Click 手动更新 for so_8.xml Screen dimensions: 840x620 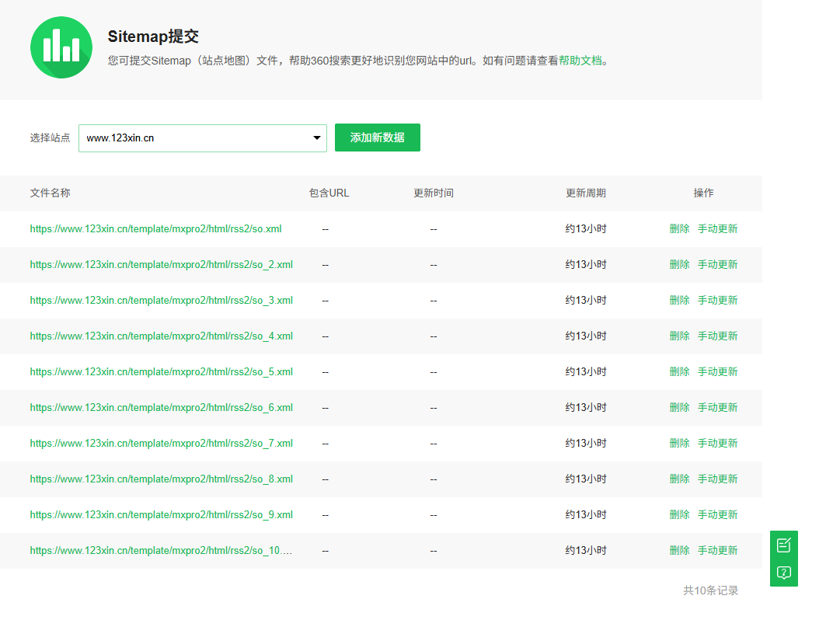pyautogui.click(x=717, y=479)
